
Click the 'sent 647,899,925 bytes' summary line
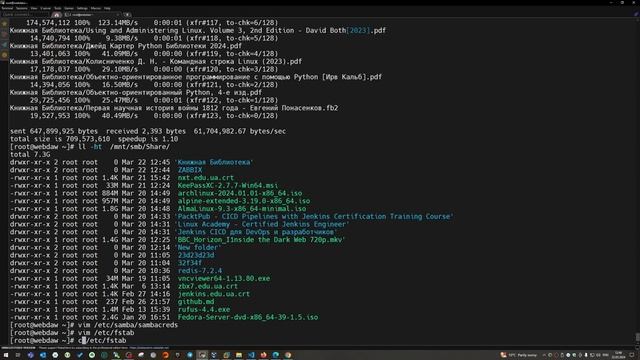click(148, 131)
